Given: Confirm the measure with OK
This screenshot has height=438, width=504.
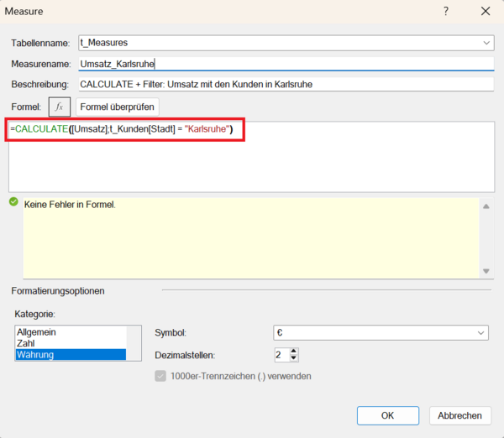Looking at the screenshot, I should (387, 415).
